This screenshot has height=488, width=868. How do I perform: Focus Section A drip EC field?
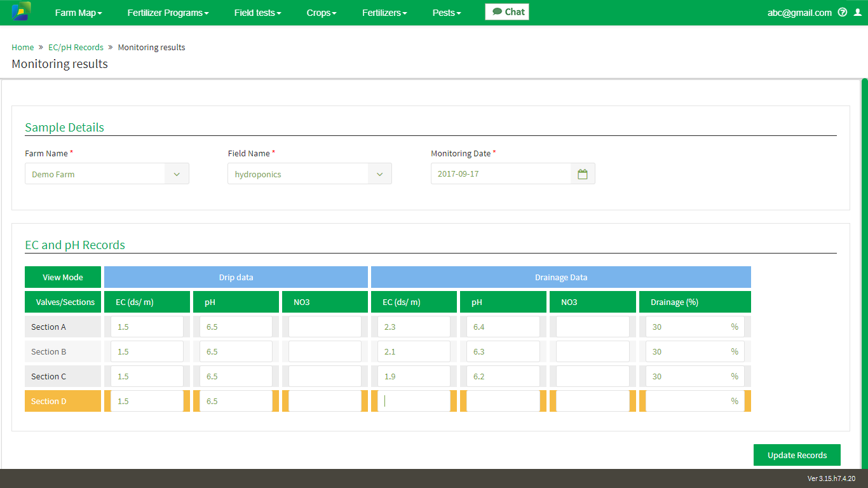coord(147,327)
